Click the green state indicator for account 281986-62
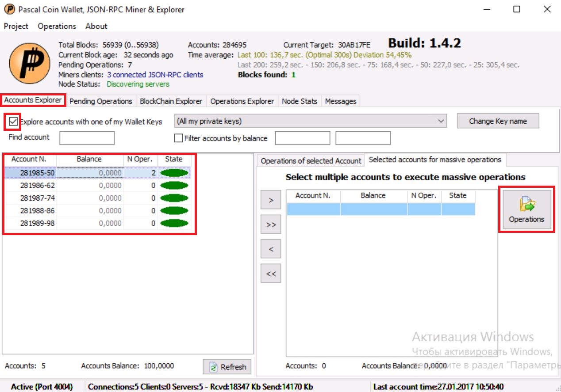This screenshot has height=392, width=561. [x=174, y=186]
